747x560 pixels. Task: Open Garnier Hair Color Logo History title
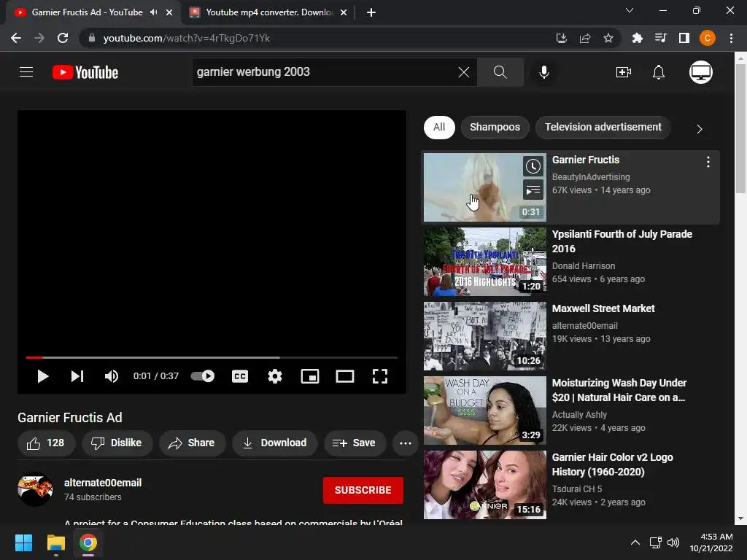612,464
